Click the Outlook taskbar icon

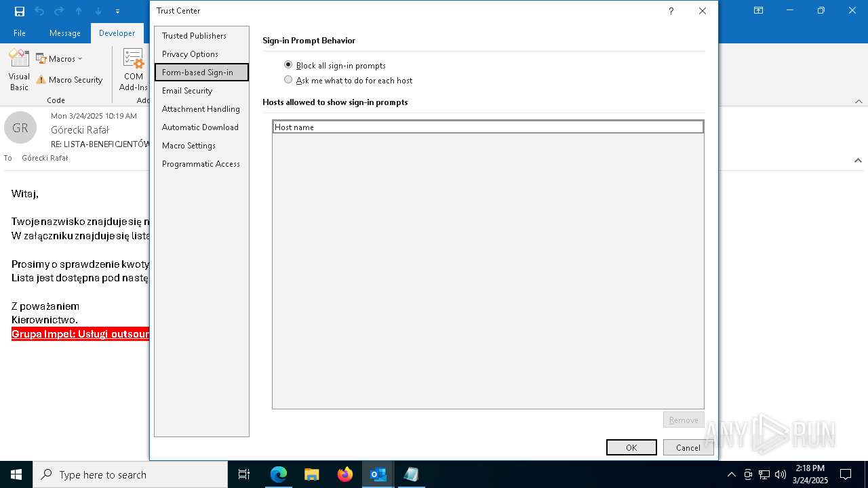378,474
